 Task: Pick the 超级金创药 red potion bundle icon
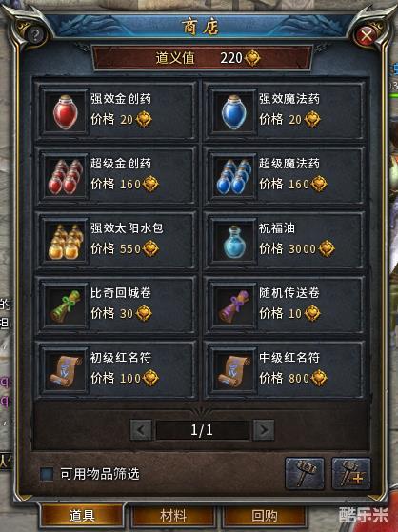[65, 177]
